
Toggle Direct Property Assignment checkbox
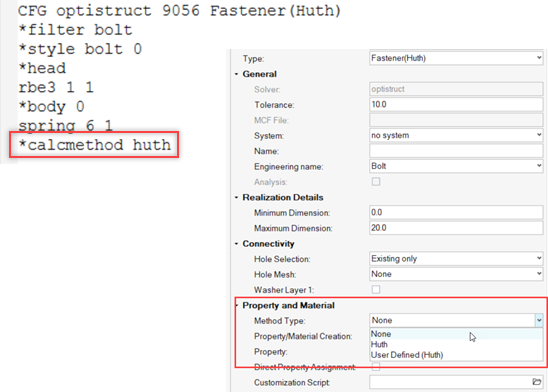pyautogui.click(x=376, y=366)
